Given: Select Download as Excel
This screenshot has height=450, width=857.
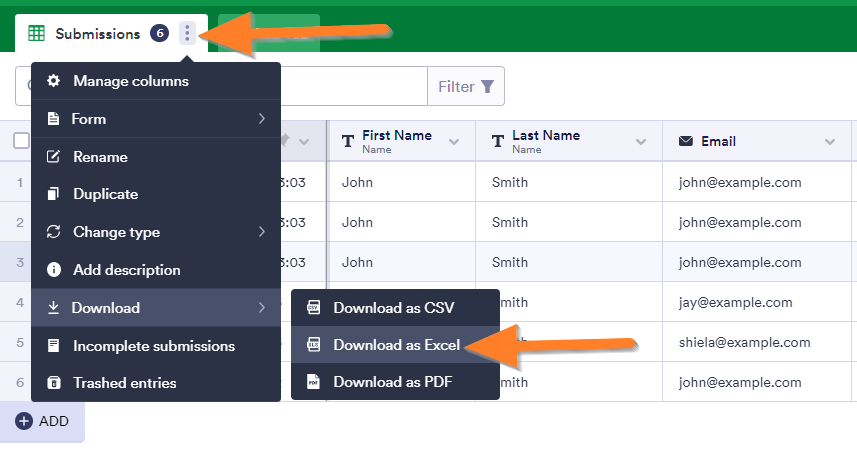Looking at the screenshot, I should (x=396, y=345).
